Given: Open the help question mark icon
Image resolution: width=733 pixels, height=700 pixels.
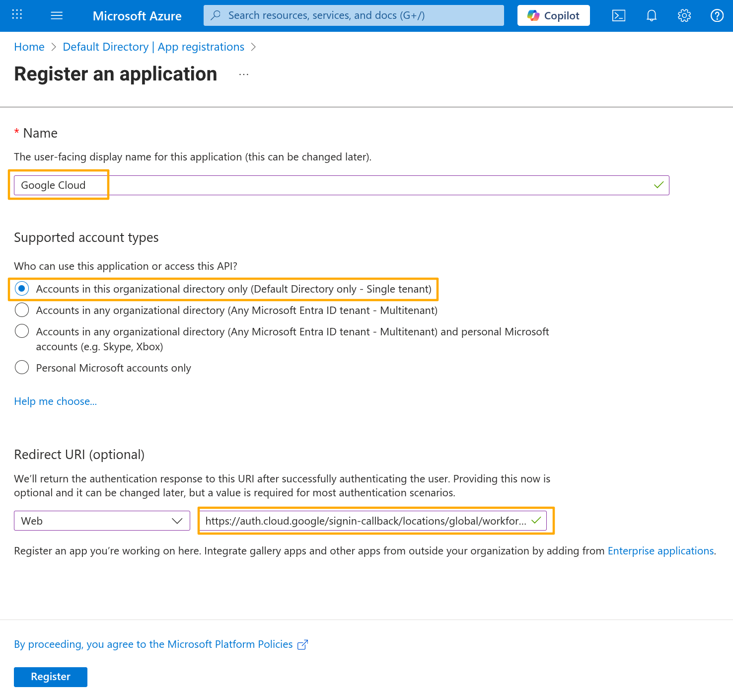Looking at the screenshot, I should 717,15.
